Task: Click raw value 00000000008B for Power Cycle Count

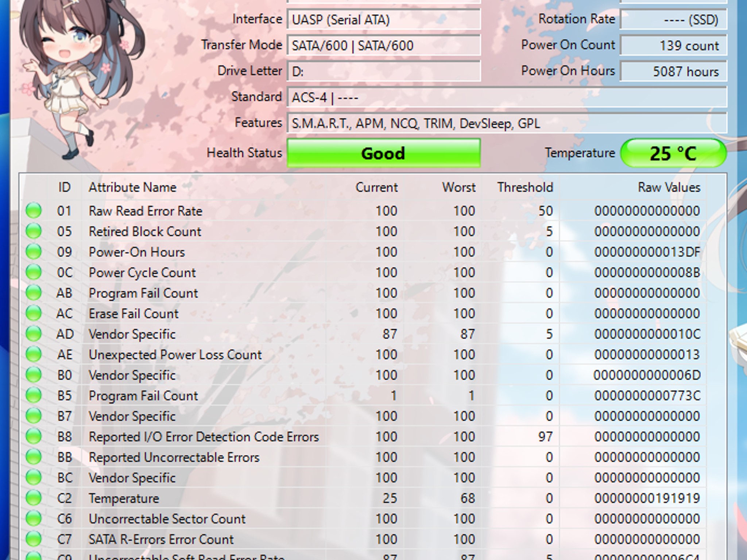Action: [x=647, y=272]
